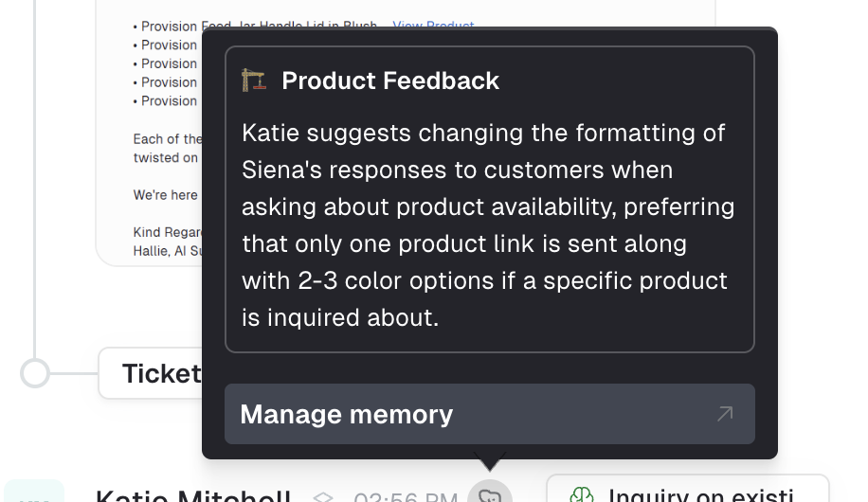Click the popup's downward pointer arrow
Image resolution: width=868 pixels, height=502 pixels.
pyautogui.click(x=490, y=460)
